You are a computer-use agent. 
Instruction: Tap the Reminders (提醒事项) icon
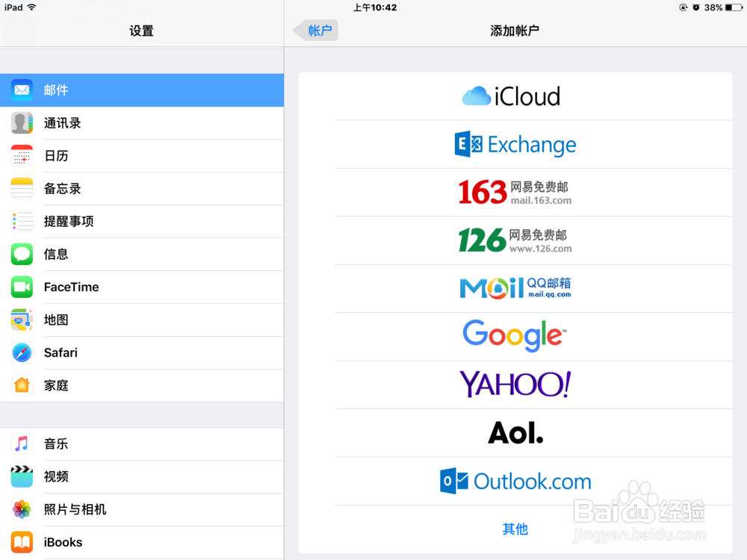[22, 222]
